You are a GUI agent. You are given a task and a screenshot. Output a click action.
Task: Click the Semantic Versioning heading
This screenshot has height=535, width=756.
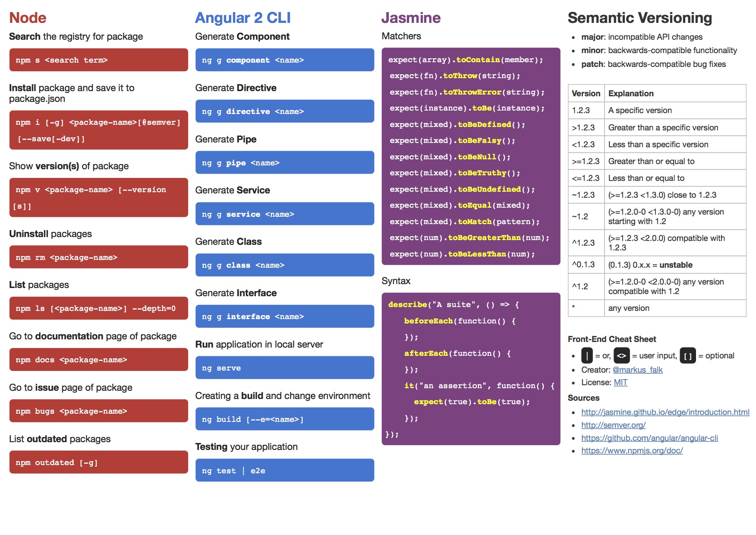point(639,18)
